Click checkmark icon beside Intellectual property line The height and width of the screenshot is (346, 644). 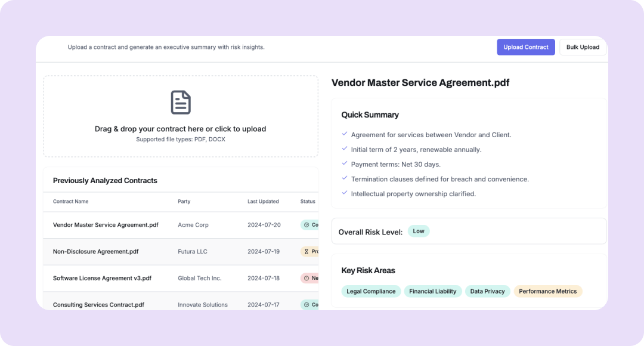[345, 193]
